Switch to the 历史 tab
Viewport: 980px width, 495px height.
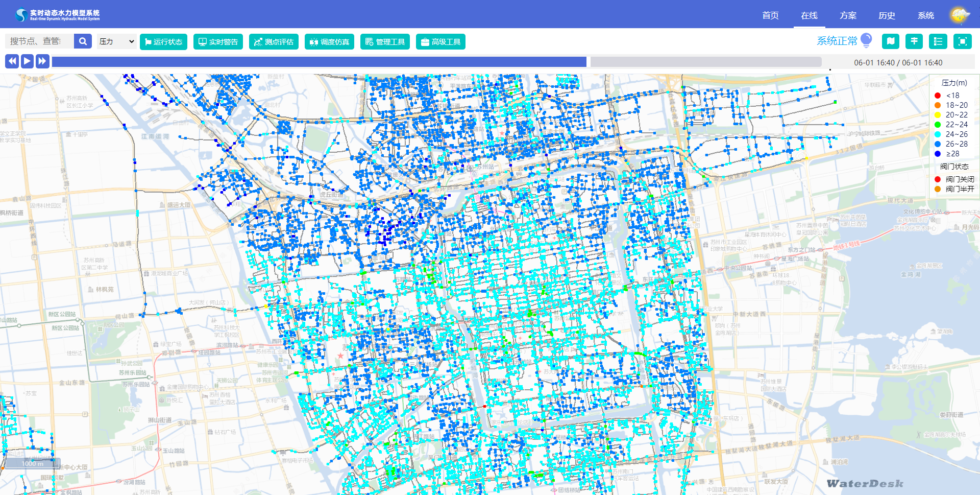coord(887,15)
